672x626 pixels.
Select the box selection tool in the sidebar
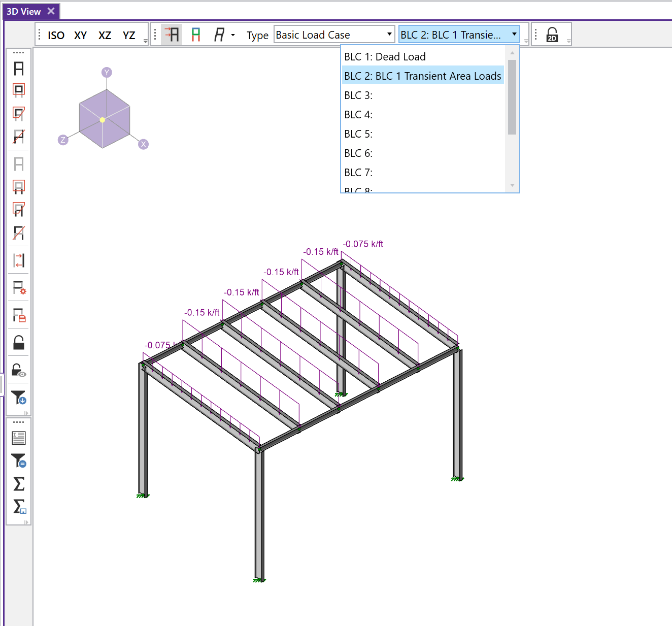pos(18,90)
